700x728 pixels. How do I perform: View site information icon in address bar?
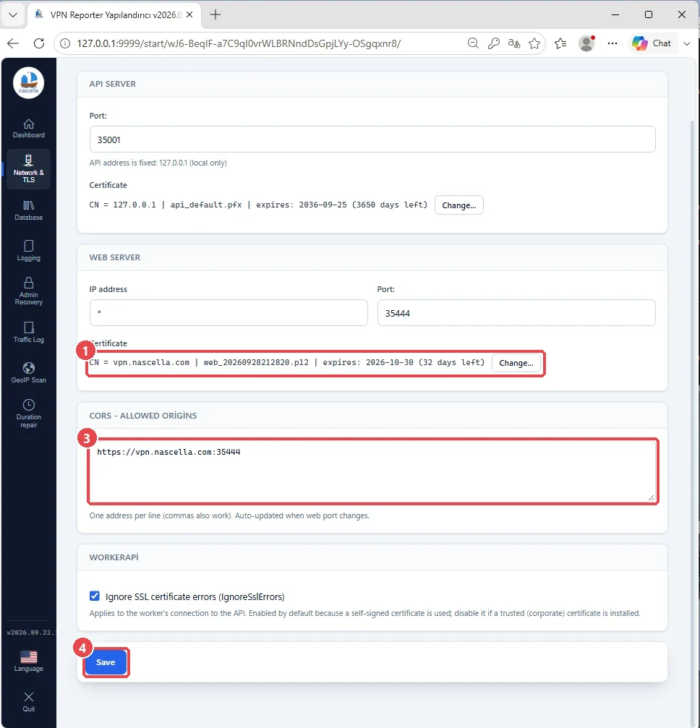(66, 43)
